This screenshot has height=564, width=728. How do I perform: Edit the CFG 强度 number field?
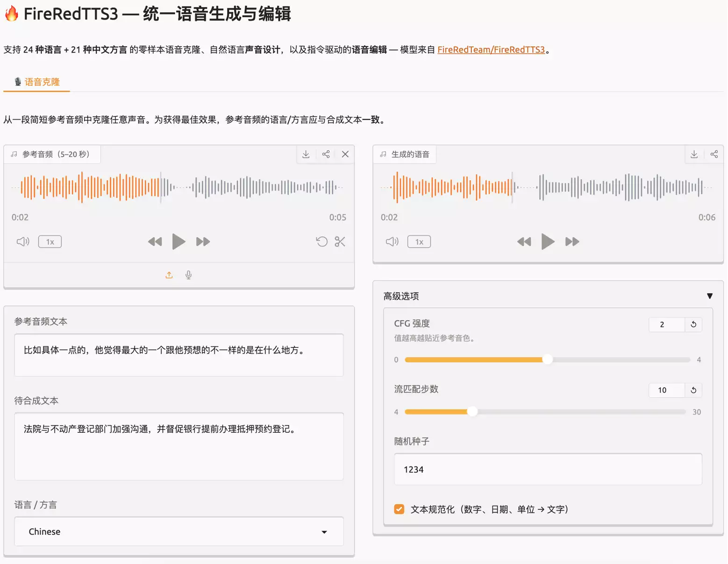(x=667, y=324)
